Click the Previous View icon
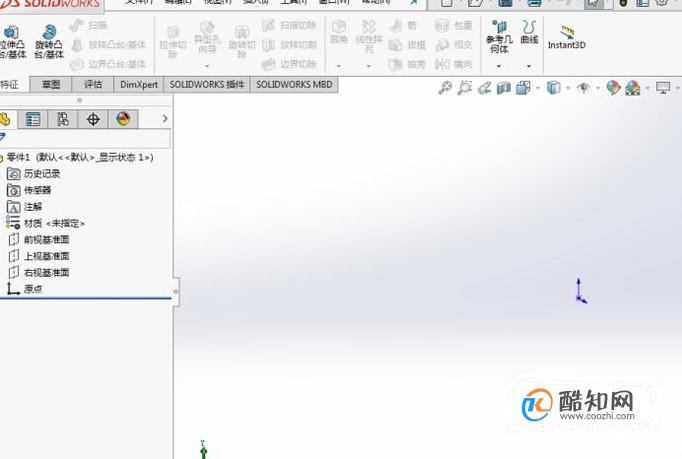 pos(484,88)
